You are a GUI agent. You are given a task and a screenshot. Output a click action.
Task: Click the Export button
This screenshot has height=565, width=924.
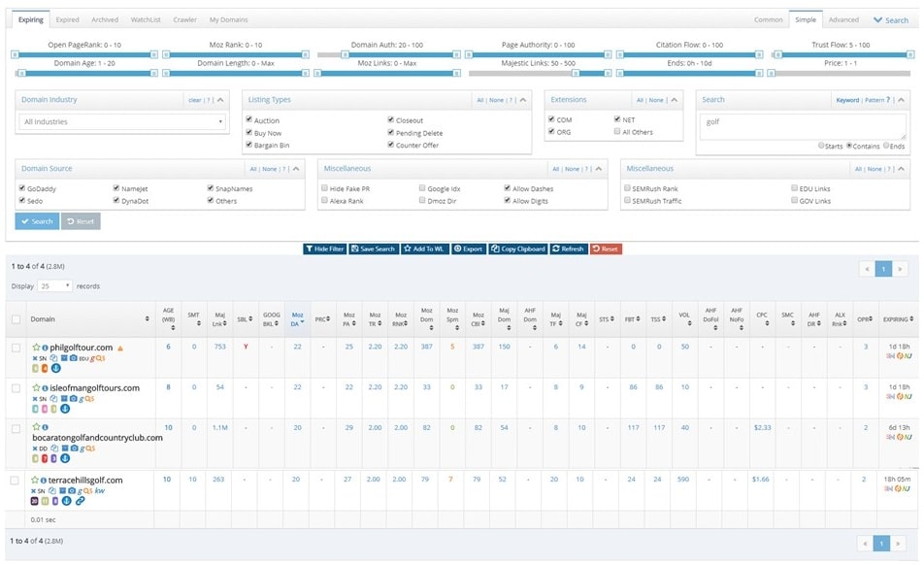468,249
